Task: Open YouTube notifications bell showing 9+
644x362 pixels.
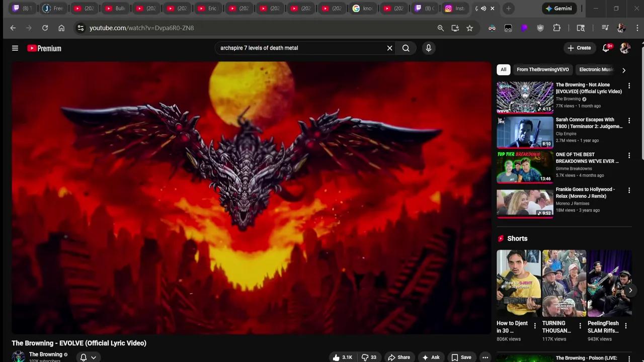Action: tap(606, 48)
